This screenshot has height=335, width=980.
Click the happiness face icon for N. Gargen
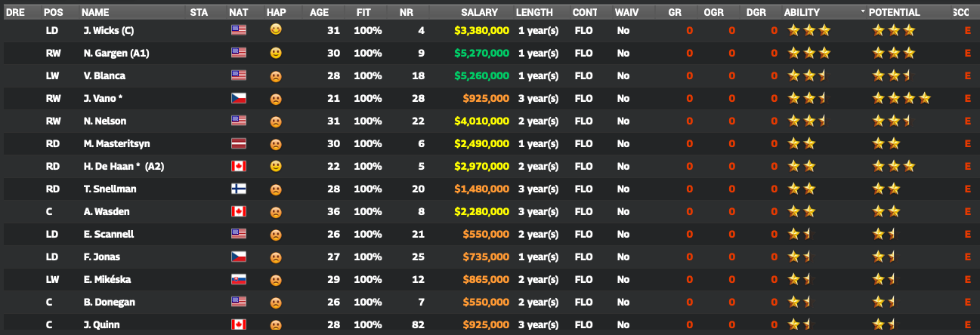click(276, 54)
